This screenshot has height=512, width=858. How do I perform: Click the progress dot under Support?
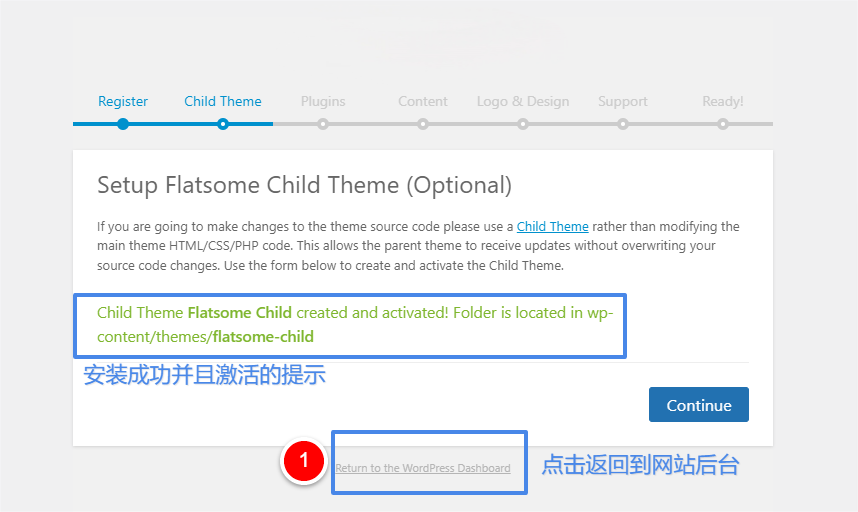tap(623, 124)
